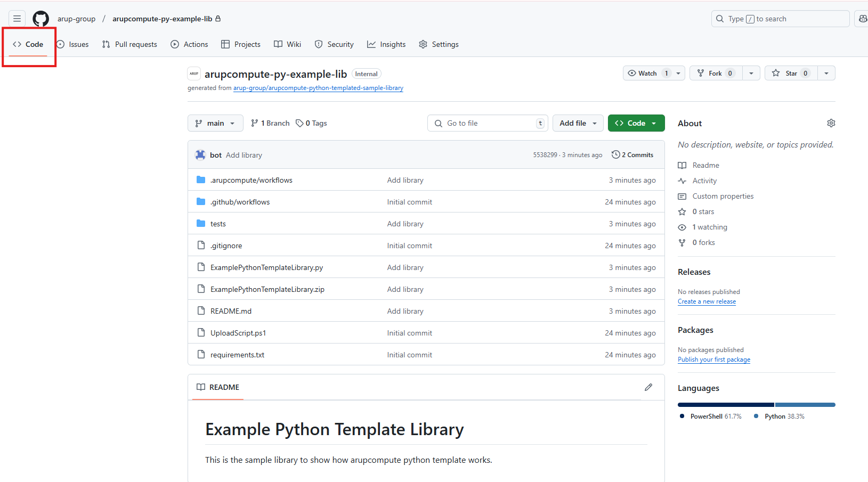Open the arup-group organization link
This screenshot has height=482, width=868.
tap(76, 19)
